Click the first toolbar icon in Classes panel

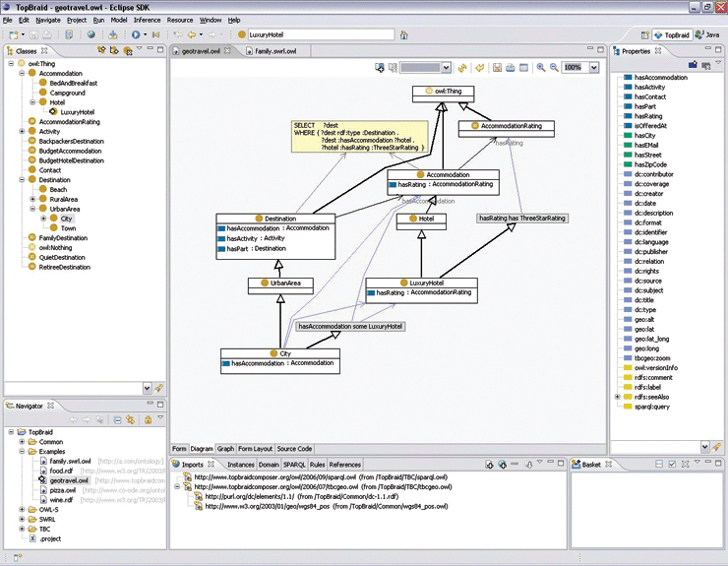click(101, 50)
